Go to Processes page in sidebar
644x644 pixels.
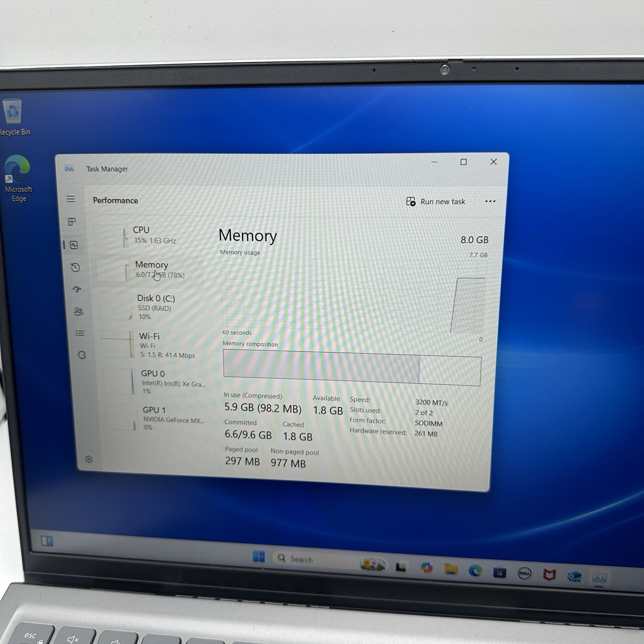pyautogui.click(x=72, y=222)
